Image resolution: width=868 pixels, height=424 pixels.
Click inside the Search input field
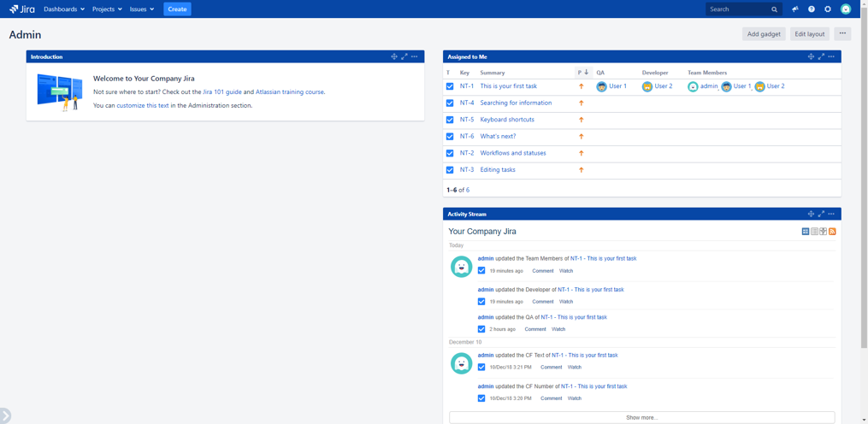(737, 9)
